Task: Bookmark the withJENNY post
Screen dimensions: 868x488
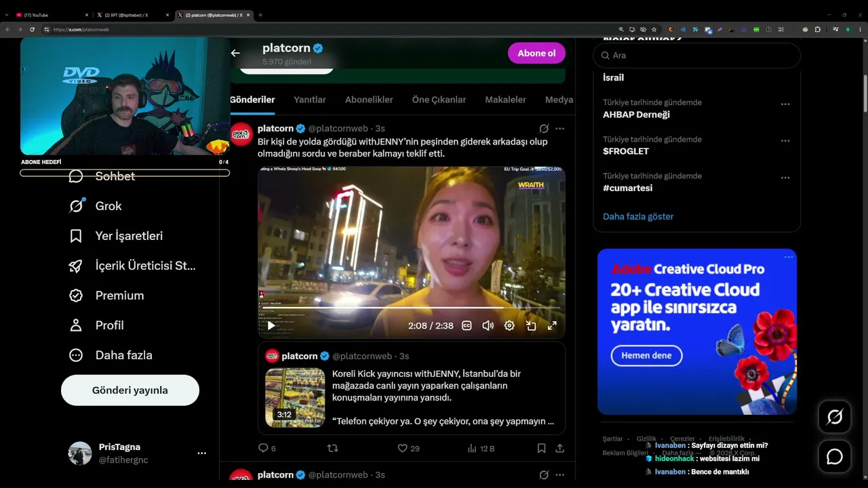Action: coord(541,448)
